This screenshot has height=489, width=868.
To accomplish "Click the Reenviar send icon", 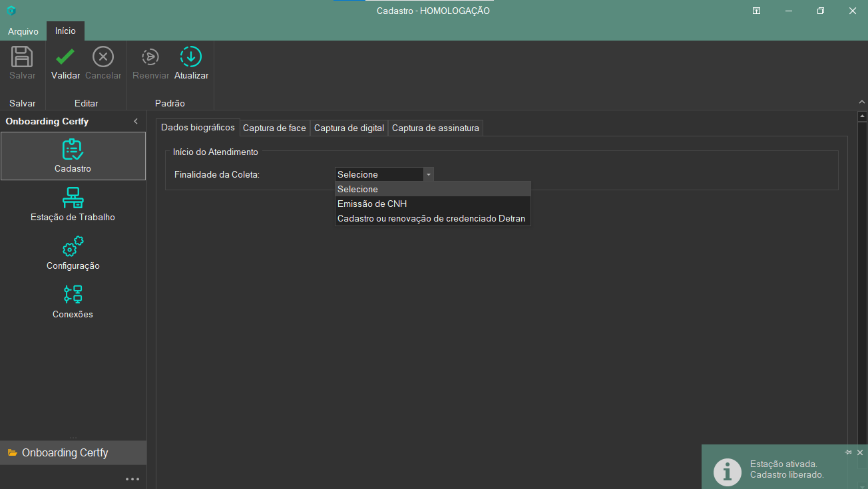I will click(x=150, y=57).
